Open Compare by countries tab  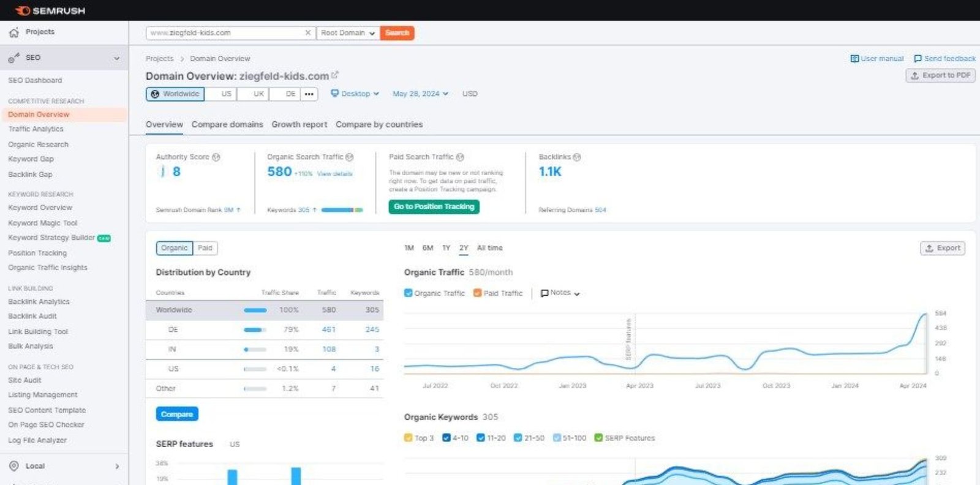click(x=379, y=124)
